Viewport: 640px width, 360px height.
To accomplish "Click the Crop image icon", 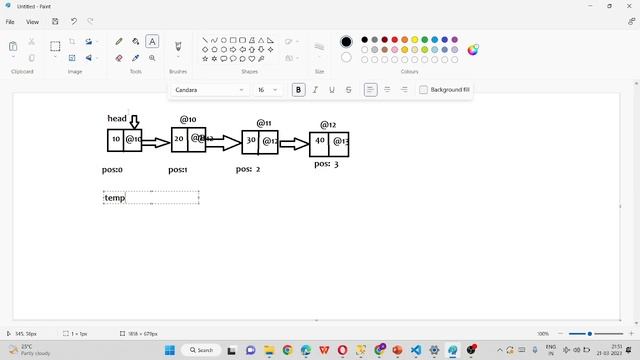I will tap(72, 41).
